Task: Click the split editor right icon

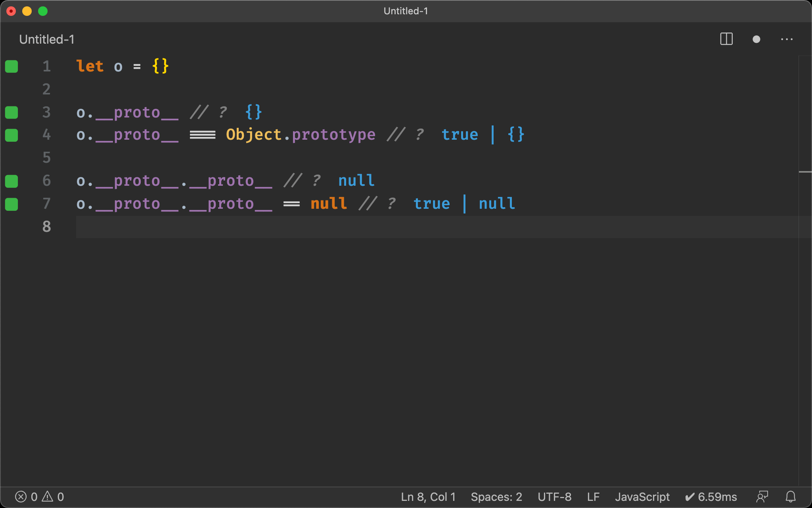Action: point(726,39)
